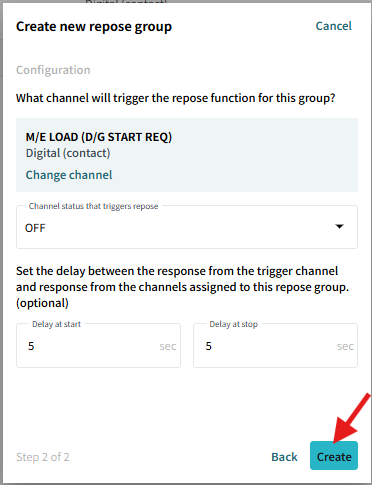The height and width of the screenshot is (485, 372).
Task: Click the Cancel link
Action: 333,26
